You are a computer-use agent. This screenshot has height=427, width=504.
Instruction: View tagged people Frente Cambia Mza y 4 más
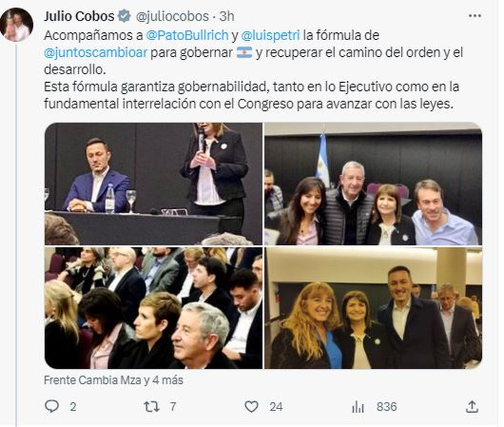click(113, 380)
